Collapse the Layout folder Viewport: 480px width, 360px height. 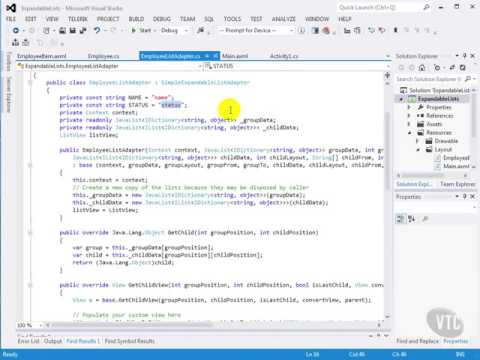417,150
